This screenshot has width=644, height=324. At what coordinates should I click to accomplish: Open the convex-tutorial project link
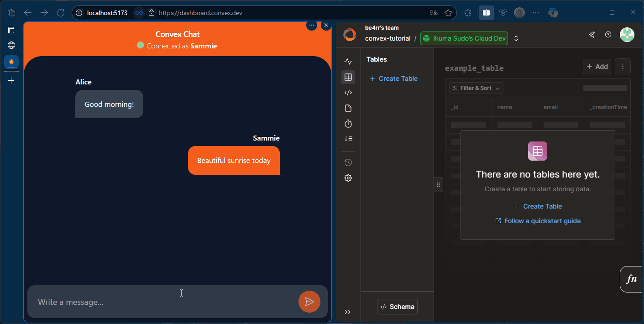pyautogui.click(x=388, y=38)
